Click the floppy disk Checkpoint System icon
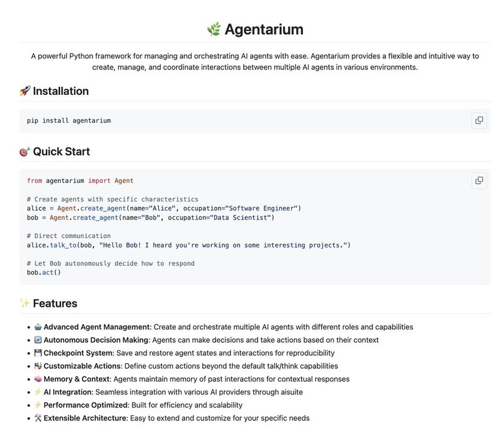The image size is (504, 434). (38, 353)
